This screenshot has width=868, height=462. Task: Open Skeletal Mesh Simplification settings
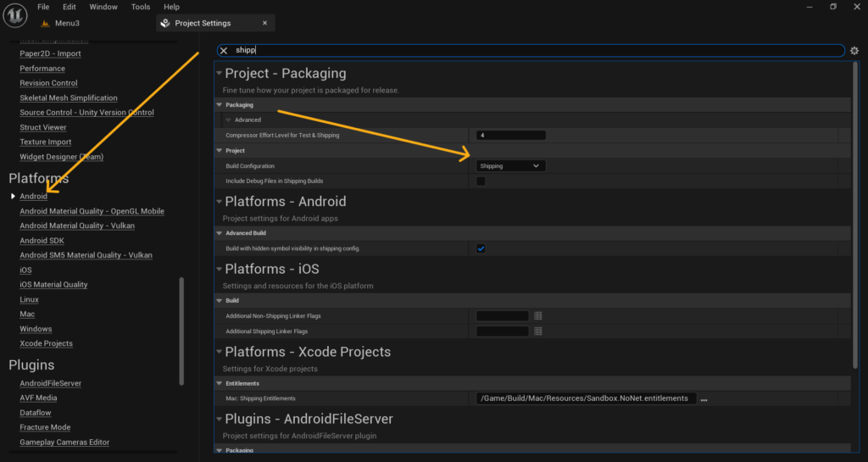(69, 98)
